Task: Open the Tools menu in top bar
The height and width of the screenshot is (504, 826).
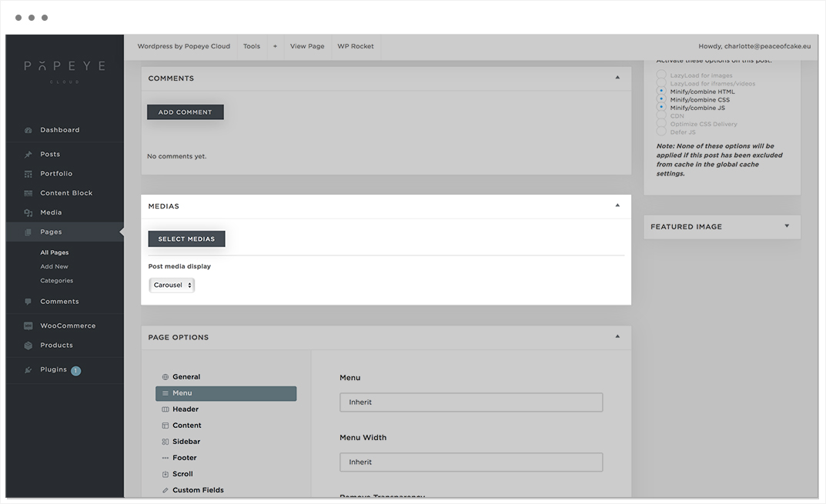Action: [x=252, y=46]
